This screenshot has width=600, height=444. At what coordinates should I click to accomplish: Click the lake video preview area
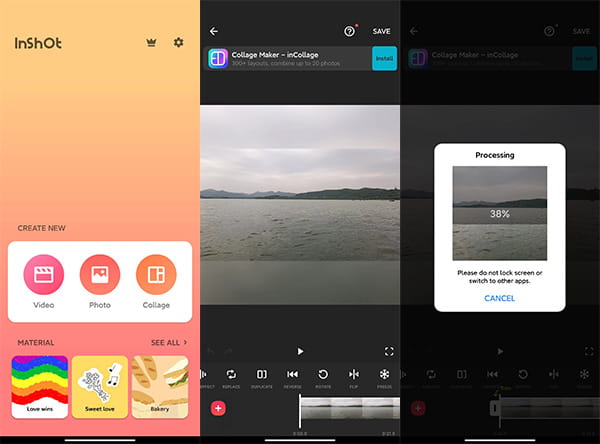(x=300, y=205)
